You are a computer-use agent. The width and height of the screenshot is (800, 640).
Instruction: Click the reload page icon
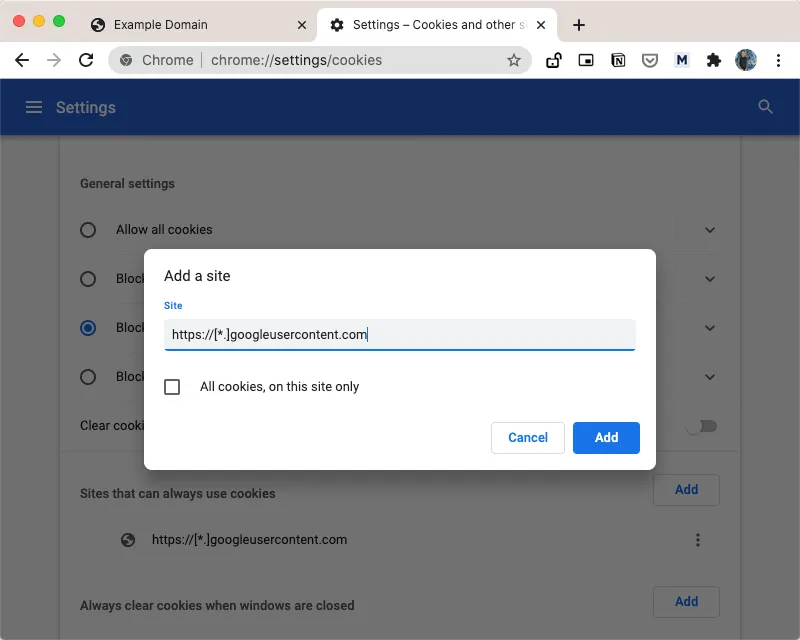coord(86,60)
